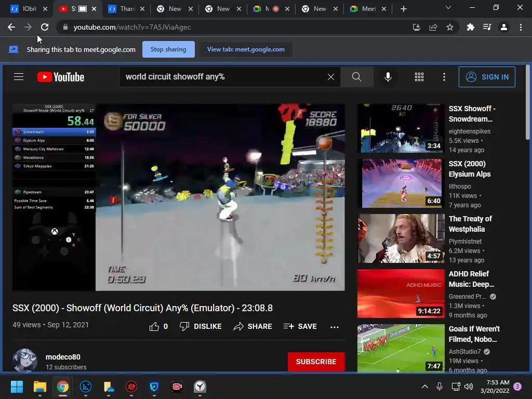Open the Chrome extensions puzzle icon
Viewport: 532px width, 399px height.
[x=470, y=27]
